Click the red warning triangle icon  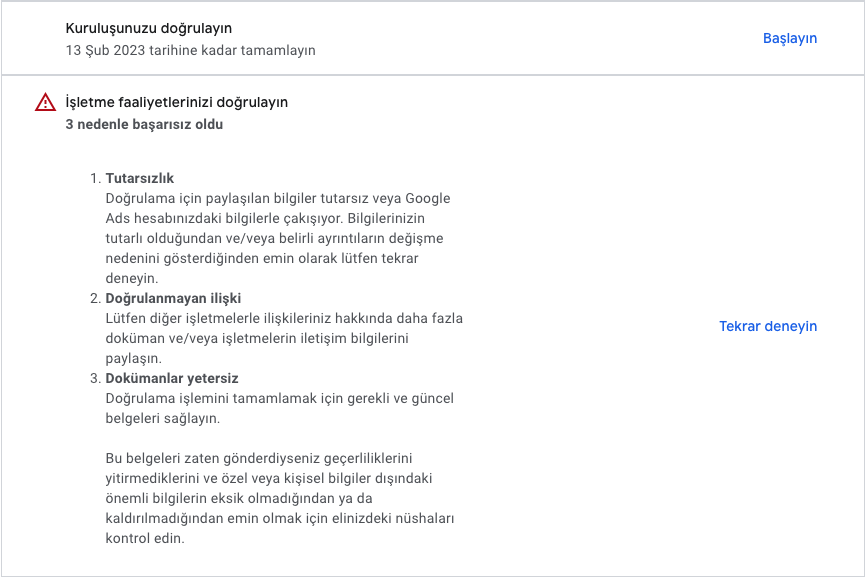(x=45, y=102)
